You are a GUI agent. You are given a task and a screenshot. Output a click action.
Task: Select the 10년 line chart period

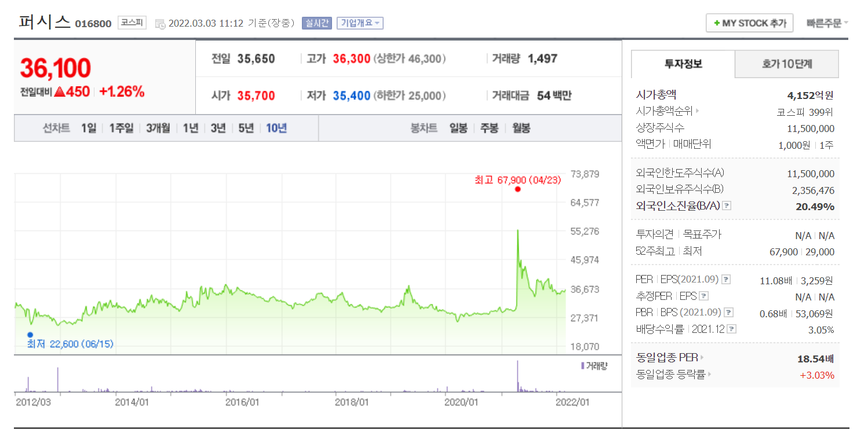pos(276,128)
